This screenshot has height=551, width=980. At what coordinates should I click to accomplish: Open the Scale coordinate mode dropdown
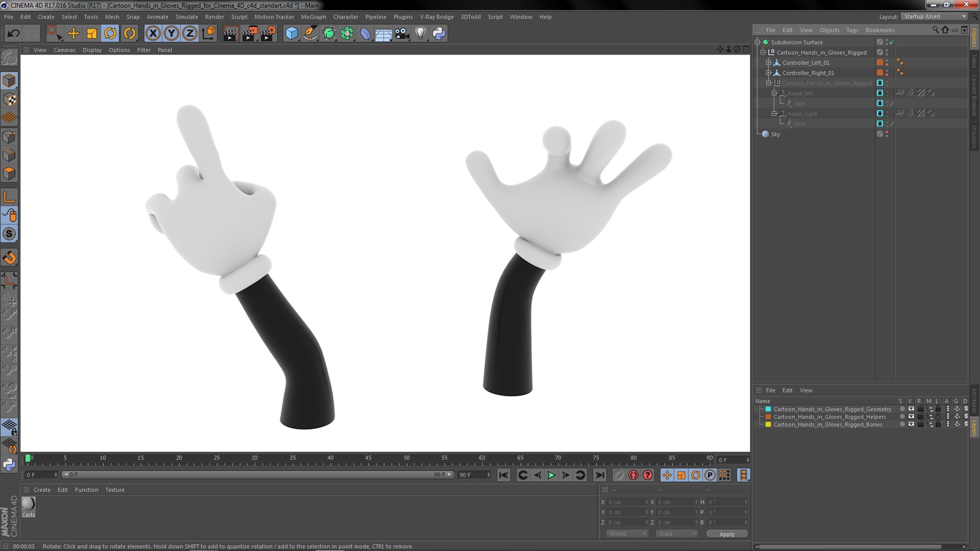point(676,534)
